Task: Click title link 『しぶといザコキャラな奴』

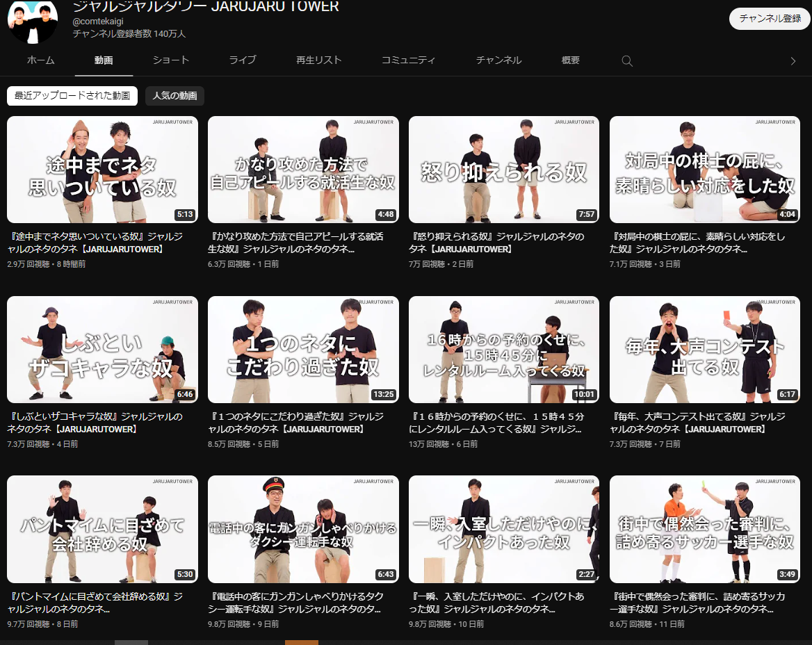Action: (95, 423)
